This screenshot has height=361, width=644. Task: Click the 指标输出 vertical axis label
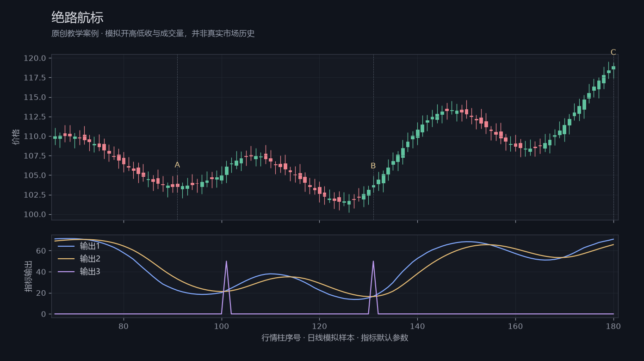(x=29, y=276)
